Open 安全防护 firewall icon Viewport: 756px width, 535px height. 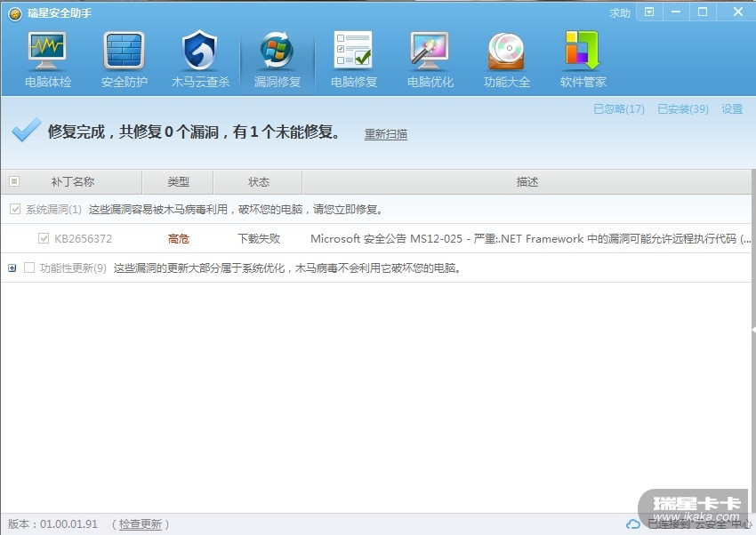[124, 51]
